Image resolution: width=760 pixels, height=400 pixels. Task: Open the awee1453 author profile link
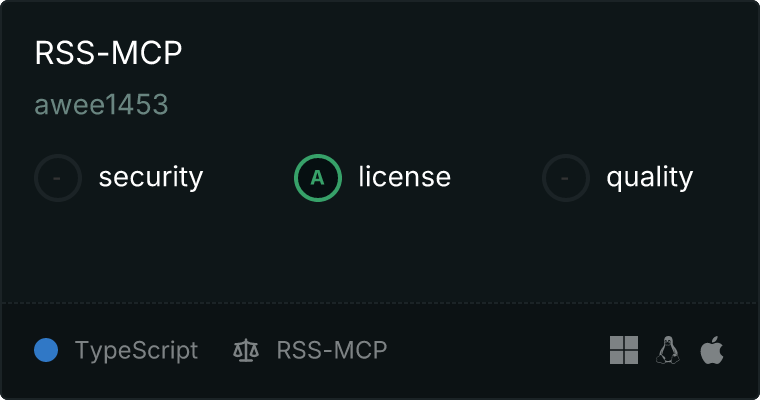(x=101, y=105)
